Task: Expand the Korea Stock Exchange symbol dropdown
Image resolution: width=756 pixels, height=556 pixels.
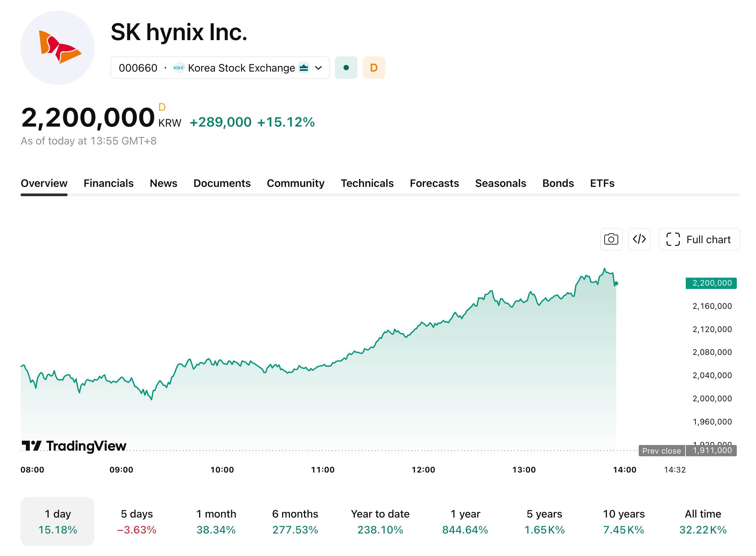Action: (220, 68)
